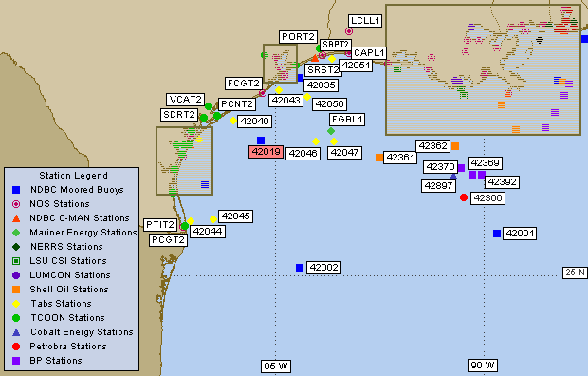Screen dimensions: 588x376
Task: Open the 42047 station label
Action: click(x=344, y=153)
